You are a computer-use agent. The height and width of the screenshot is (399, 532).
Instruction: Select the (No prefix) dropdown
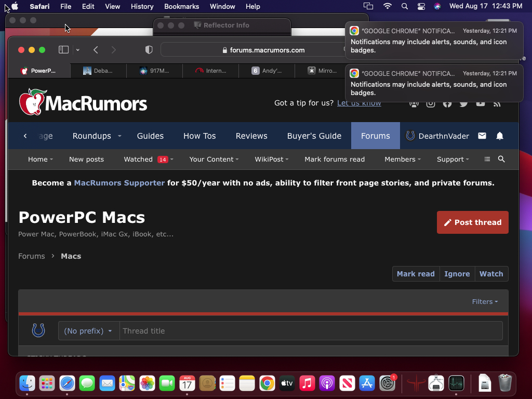(x=88, y=331)
